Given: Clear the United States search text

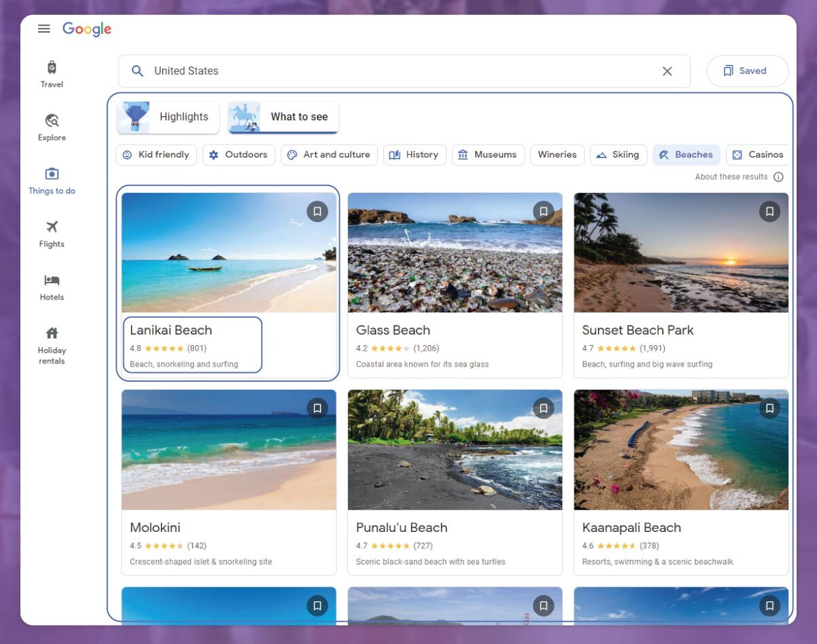Looking at the screenshot, I should click(667, 71).
